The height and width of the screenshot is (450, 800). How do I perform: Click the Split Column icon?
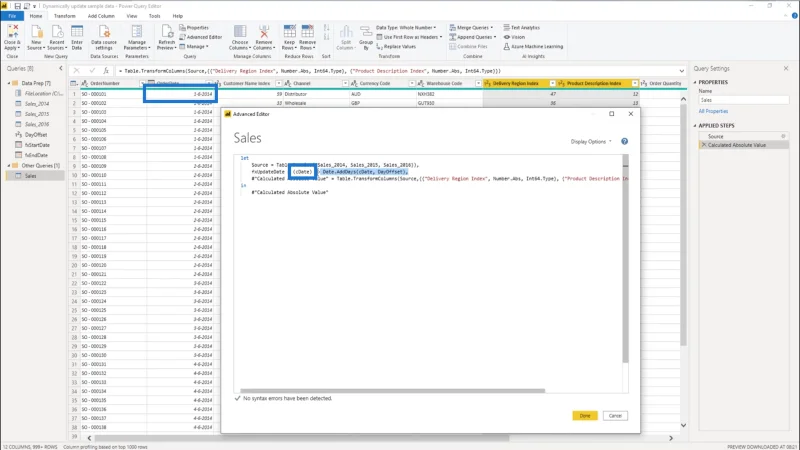345,37
